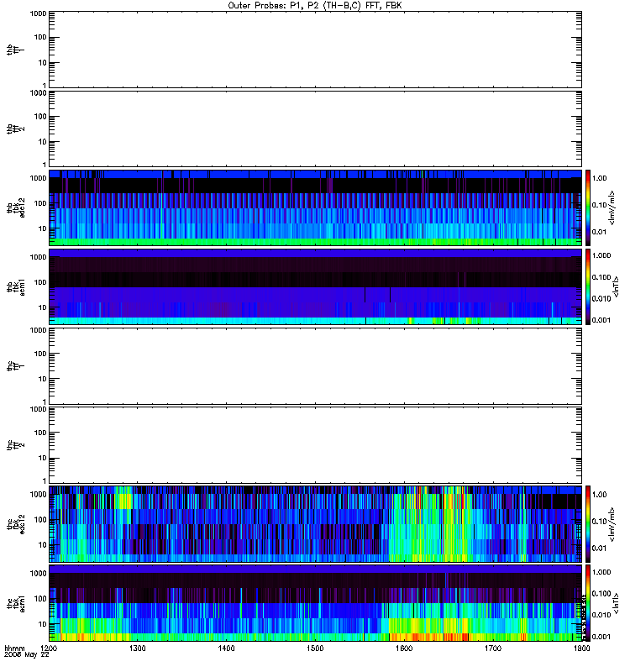
Task: Click the thc fbk scm1 color bar
Action: coord(588,603)
